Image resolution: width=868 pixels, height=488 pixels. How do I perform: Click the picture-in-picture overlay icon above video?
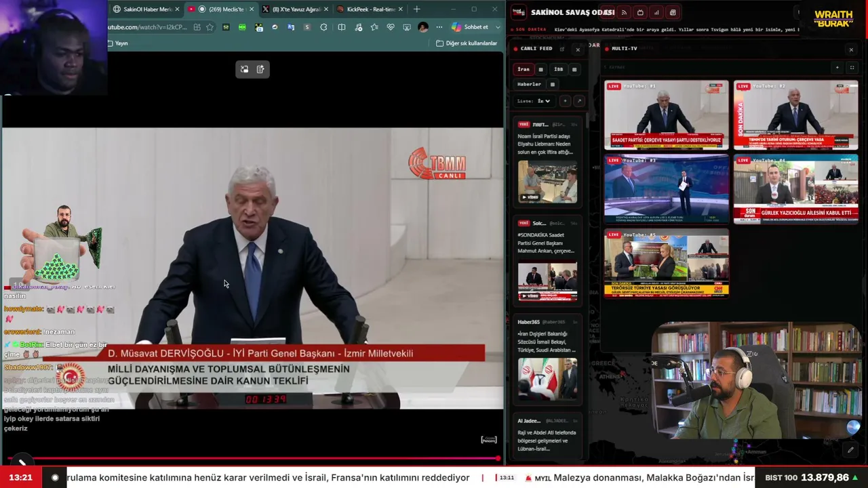(x=244, y=69)
